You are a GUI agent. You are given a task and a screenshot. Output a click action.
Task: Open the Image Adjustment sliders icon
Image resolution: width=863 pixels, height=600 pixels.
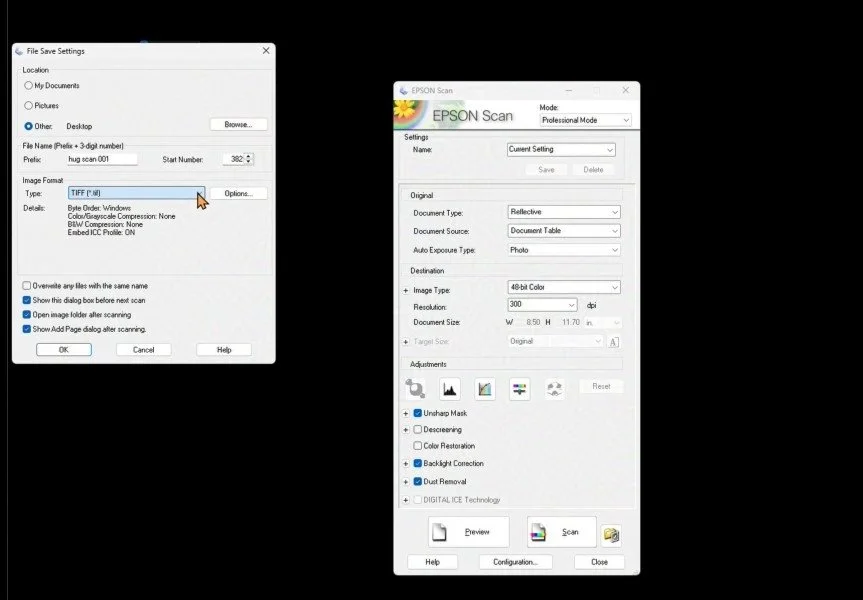pyautogui.click(x=520, y=389)
